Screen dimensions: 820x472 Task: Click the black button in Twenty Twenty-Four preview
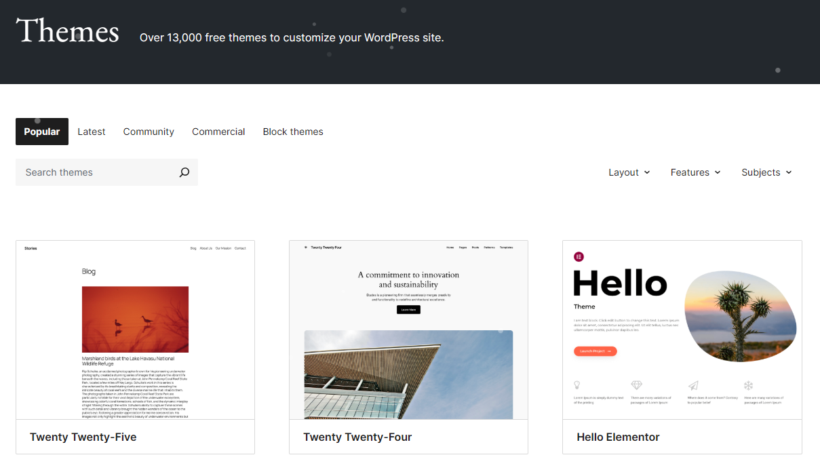click(408, 309)
